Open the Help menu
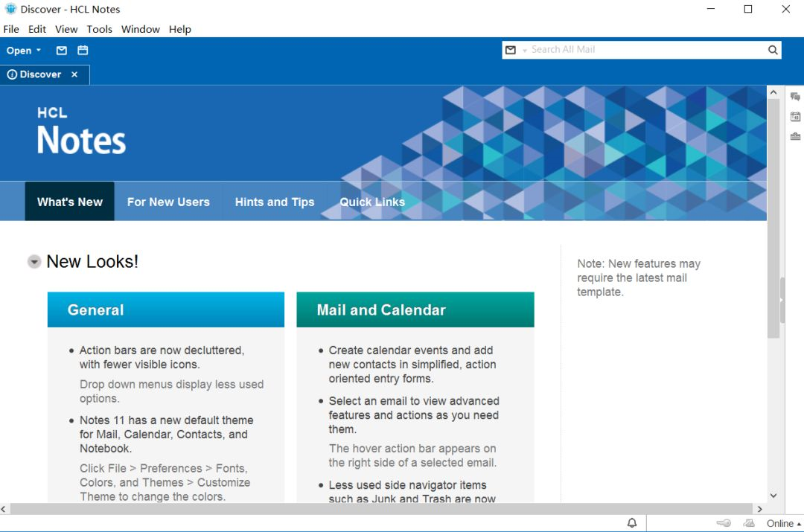 (x=180, y=29)
